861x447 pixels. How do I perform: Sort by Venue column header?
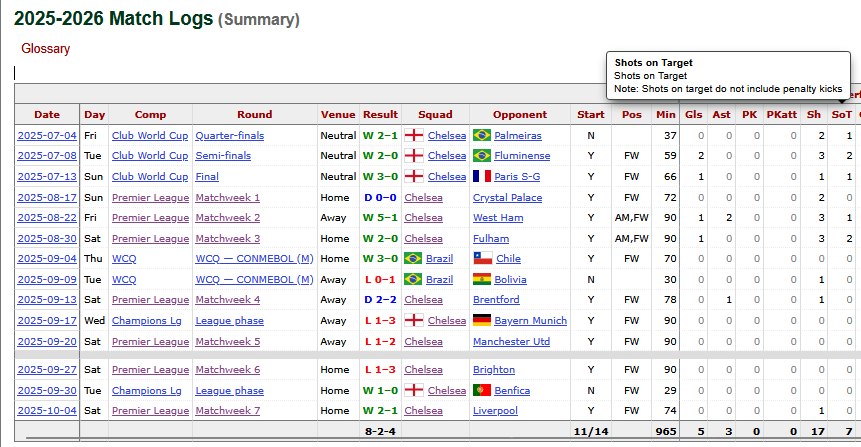pos(338,114)
